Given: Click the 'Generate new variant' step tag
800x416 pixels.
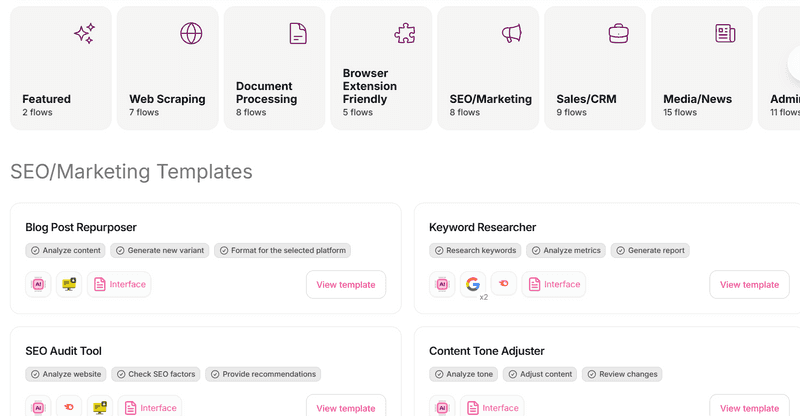Looking at the screenshot, I should tap(160, 251).
